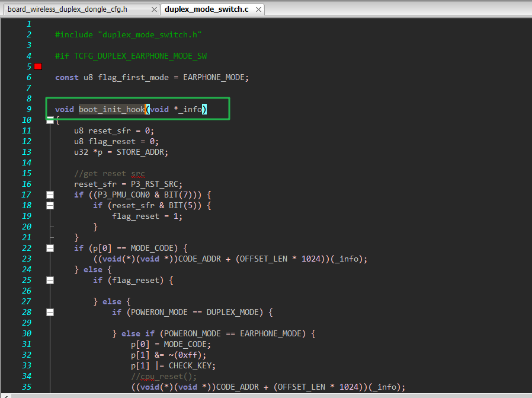Click line number 14 in the gutter
This screenshot has width=532, height=398.
click(27, 163)
